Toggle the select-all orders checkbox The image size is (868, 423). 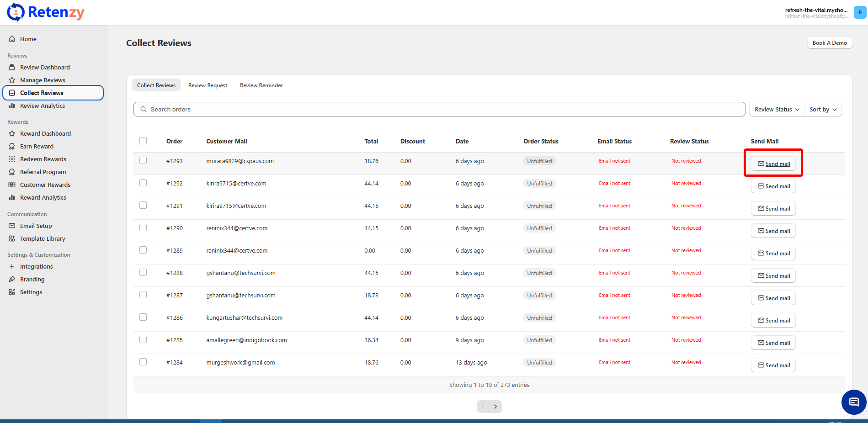click(x=143, y=141)
